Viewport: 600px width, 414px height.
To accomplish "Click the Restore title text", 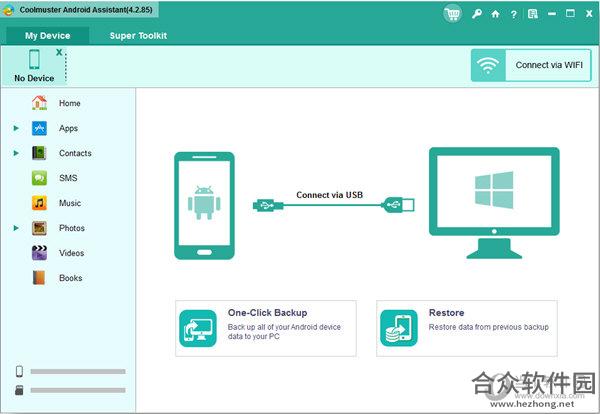I will click(x=447, y=313).
